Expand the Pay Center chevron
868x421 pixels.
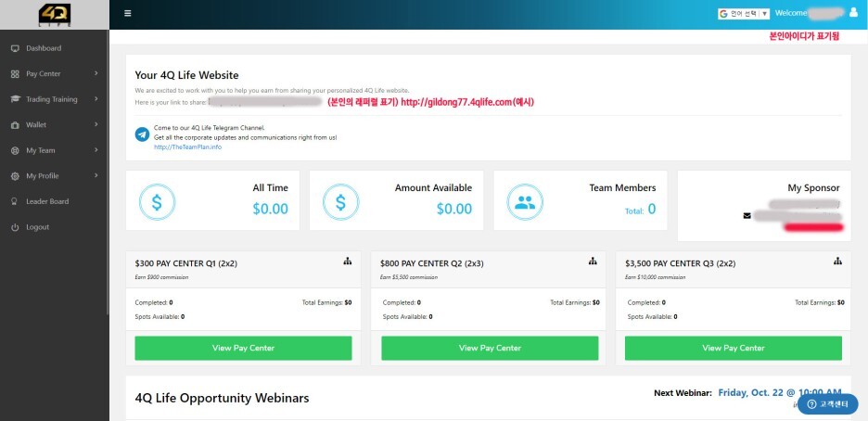tap(96, 73)
